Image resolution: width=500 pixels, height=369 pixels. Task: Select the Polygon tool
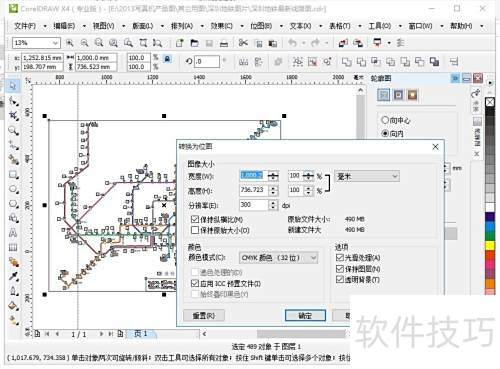(13, 204)
